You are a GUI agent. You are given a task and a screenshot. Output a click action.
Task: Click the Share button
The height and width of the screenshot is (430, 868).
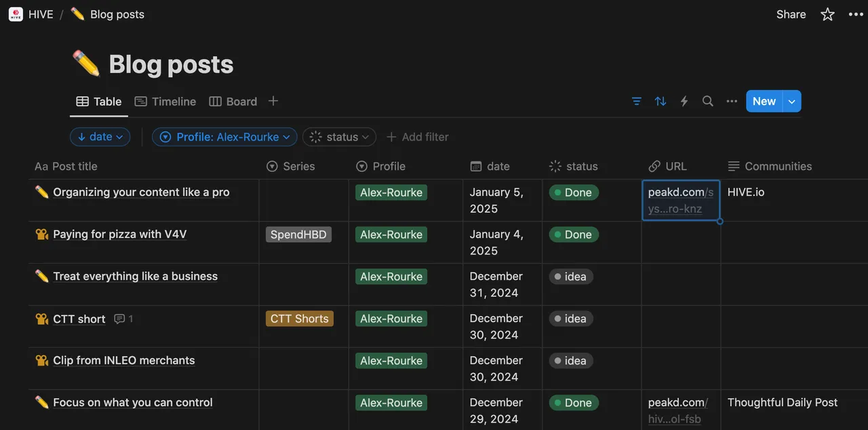[791, 14]
